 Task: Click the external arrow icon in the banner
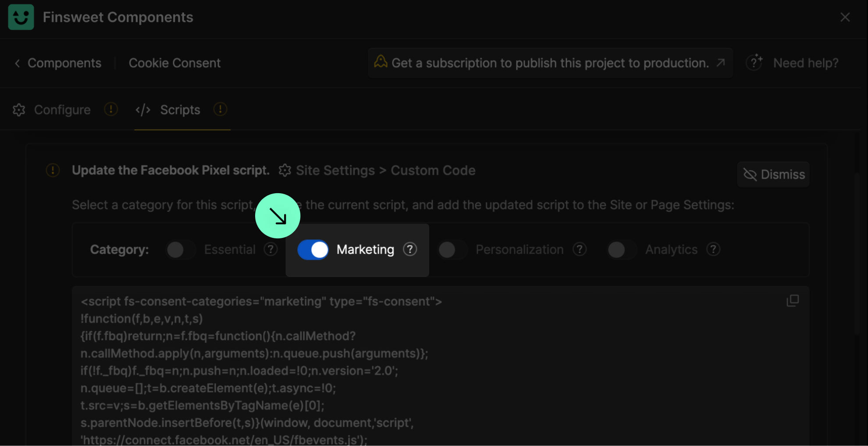(x=721, y=63)
